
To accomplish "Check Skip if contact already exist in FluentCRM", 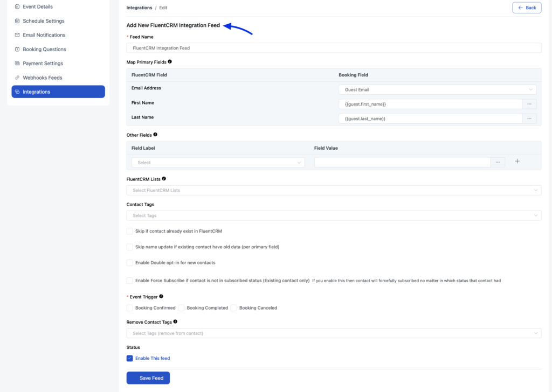I will tap(129, 231).
